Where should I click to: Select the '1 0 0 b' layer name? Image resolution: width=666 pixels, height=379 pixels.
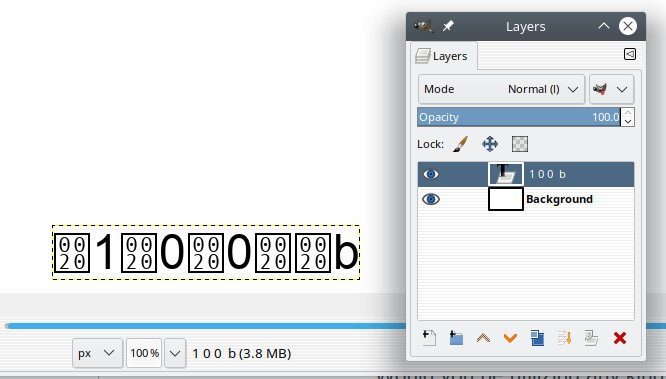click(x=547, y=174)
